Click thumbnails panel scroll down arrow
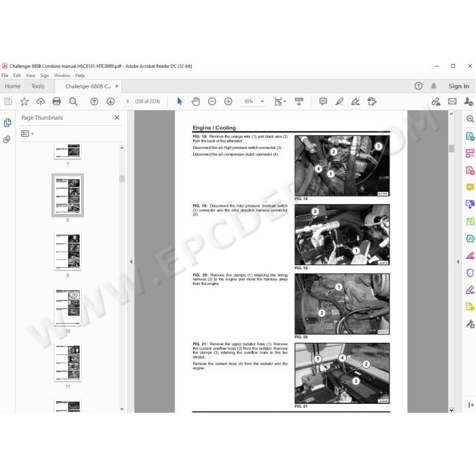 pos(122,409)
